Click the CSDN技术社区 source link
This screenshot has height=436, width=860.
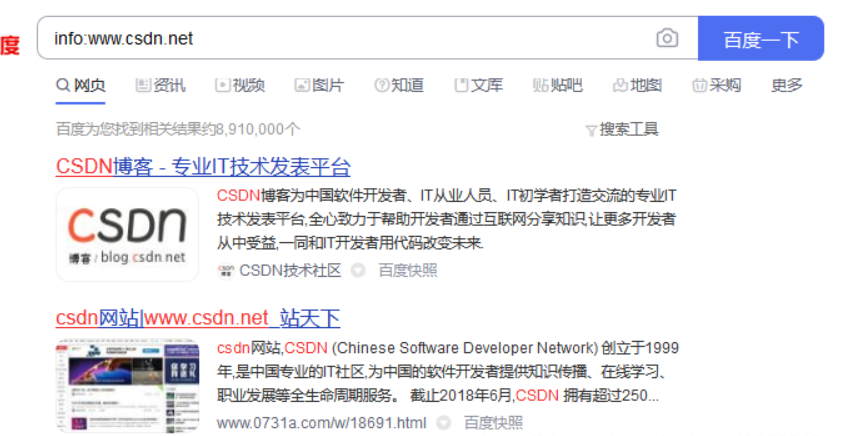tap(290, 270)
